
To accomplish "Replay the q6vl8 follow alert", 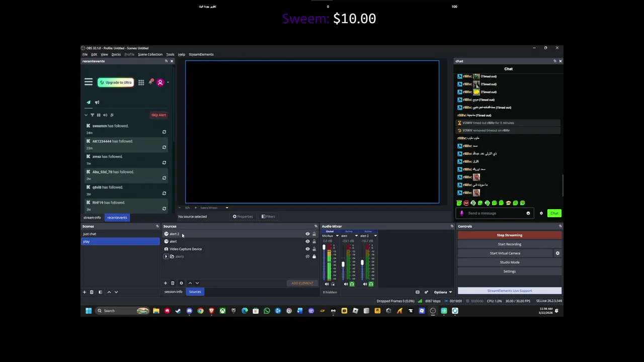I will tap(164, 194).
